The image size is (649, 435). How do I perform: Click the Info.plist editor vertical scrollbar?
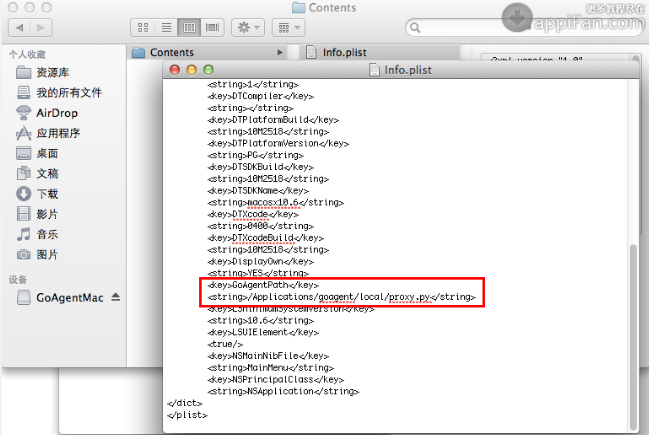[x=633, y=337]
